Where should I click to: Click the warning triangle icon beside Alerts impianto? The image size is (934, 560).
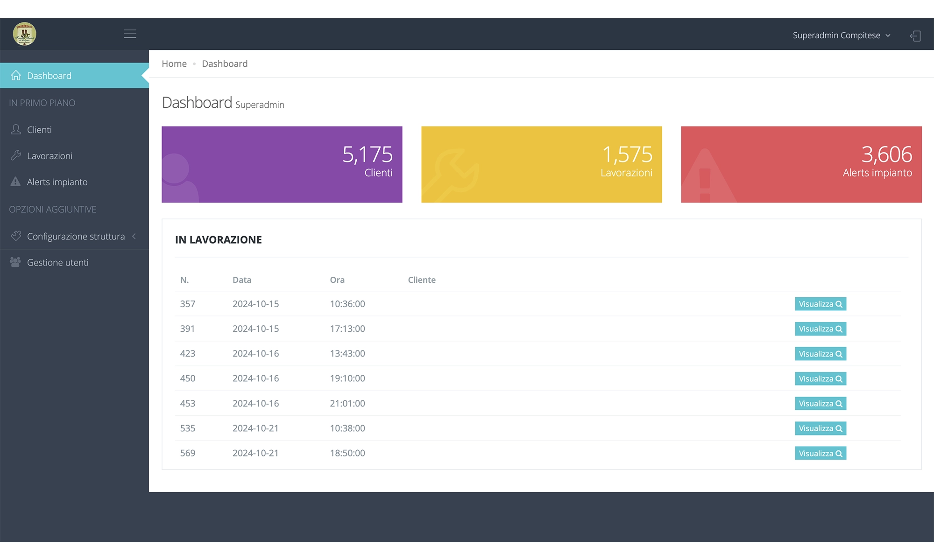pyautogui.click(x=15, y=182)
